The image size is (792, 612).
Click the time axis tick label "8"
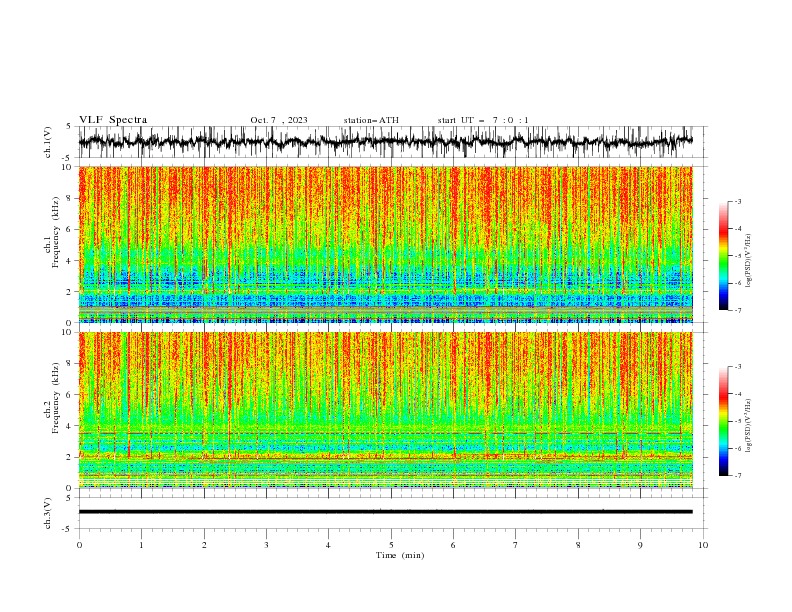pyautogui.click(x=578, y=545)
